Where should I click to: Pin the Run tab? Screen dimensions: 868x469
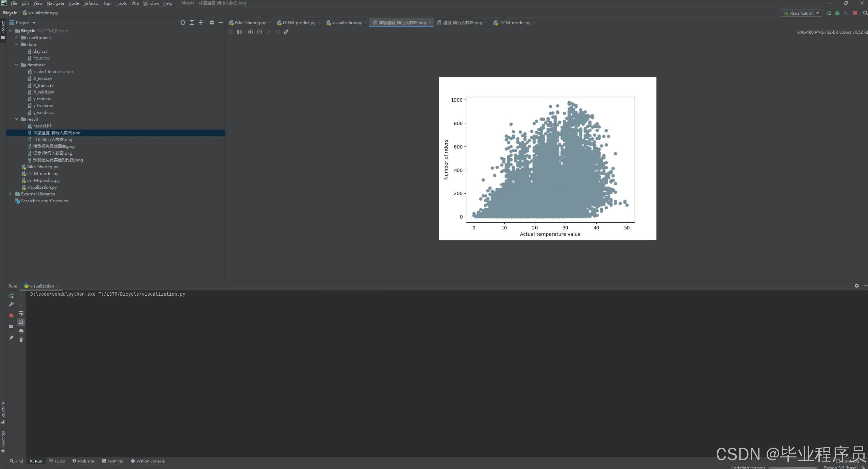point(11,338)
